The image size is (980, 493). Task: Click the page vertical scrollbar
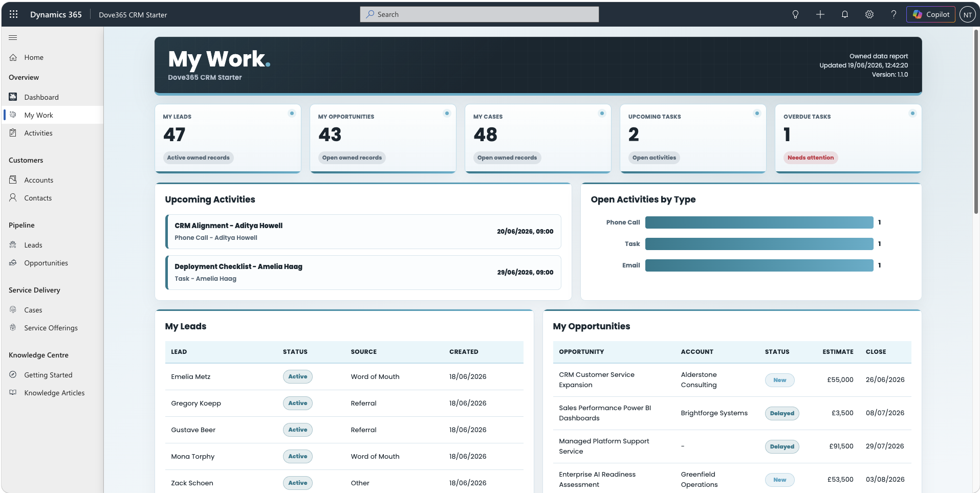976,122
